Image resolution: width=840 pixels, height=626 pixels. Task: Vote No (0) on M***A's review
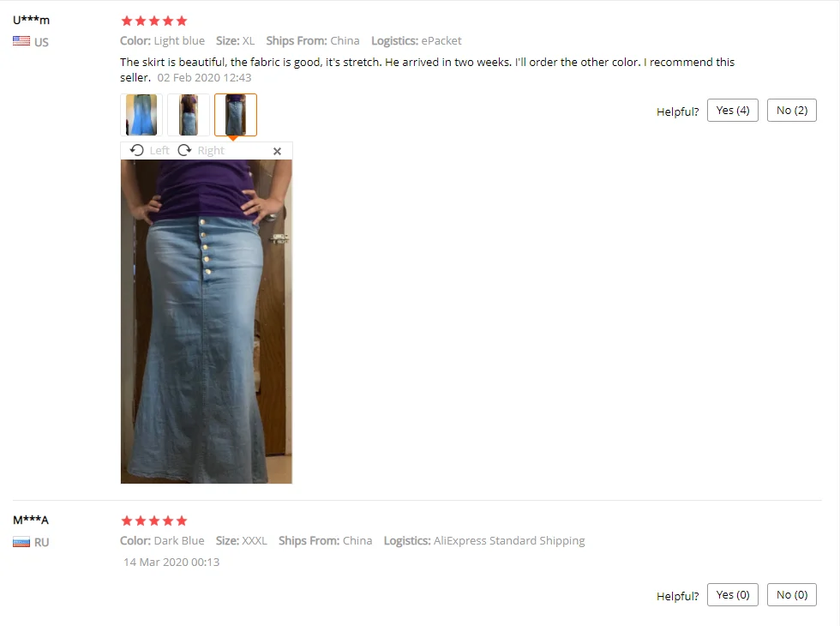pos(792,595)
